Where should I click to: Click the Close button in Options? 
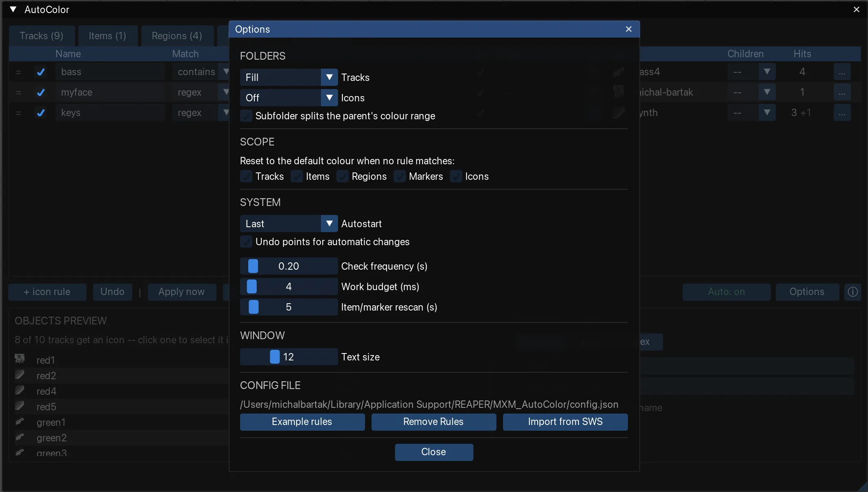[434, 452]
